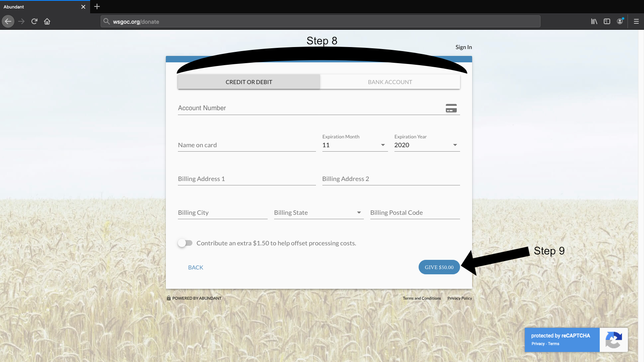Switch to the Bank Account tab
This screenshot has width=644, height=362.
coord(390,82)
